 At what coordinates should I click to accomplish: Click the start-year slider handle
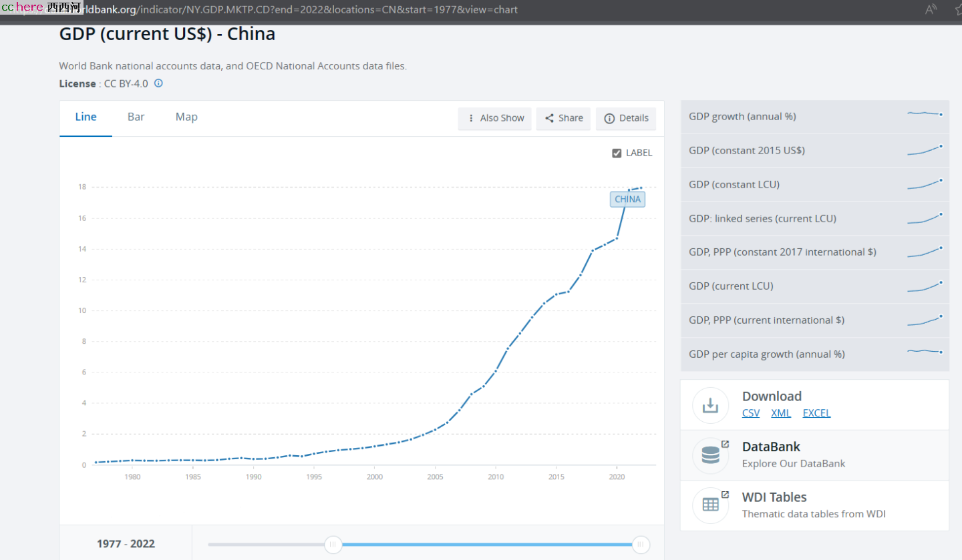[333, 545]
